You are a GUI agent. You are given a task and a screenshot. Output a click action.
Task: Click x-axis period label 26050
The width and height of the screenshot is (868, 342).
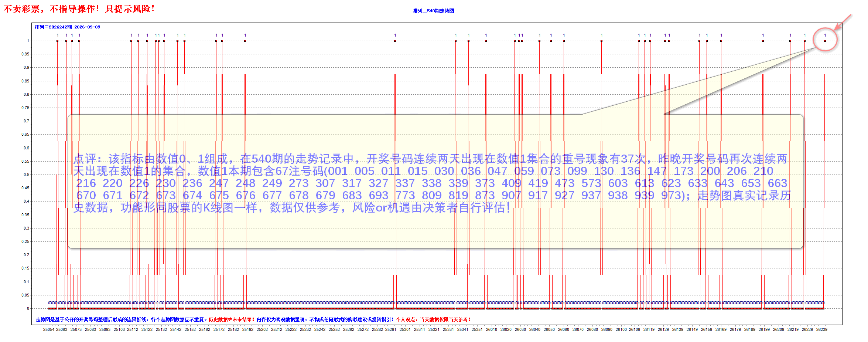(549, 329)
